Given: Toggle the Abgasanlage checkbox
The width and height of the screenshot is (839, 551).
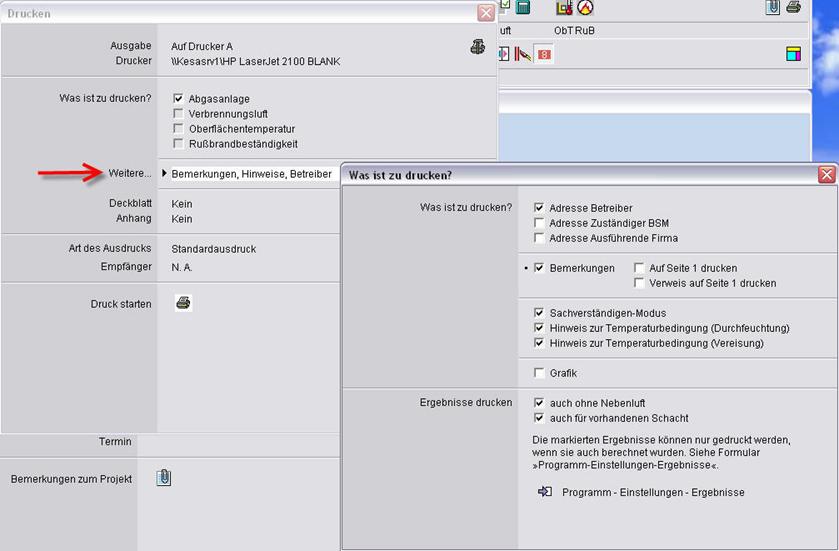Looking at the screenshot, I should pyautogui.click(x=178, y=98).
